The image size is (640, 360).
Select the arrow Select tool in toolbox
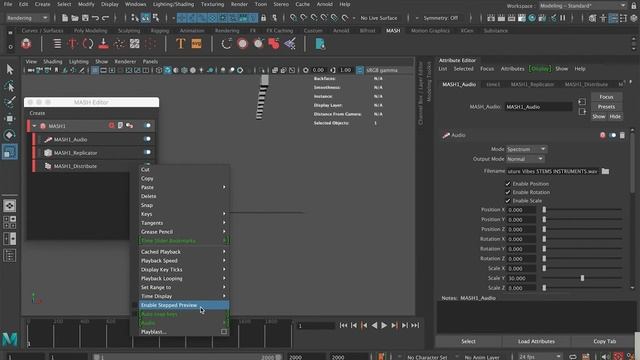click(x=10, y=69)
